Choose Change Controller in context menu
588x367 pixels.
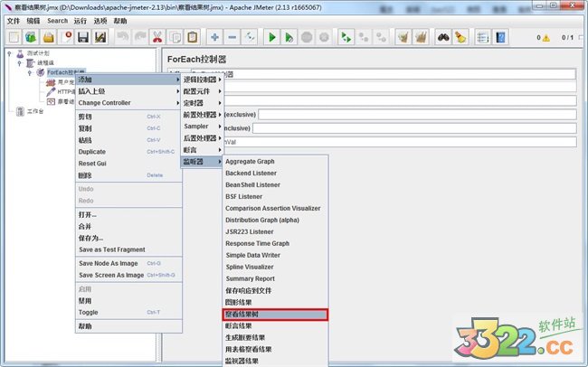[x=128, y=103]
